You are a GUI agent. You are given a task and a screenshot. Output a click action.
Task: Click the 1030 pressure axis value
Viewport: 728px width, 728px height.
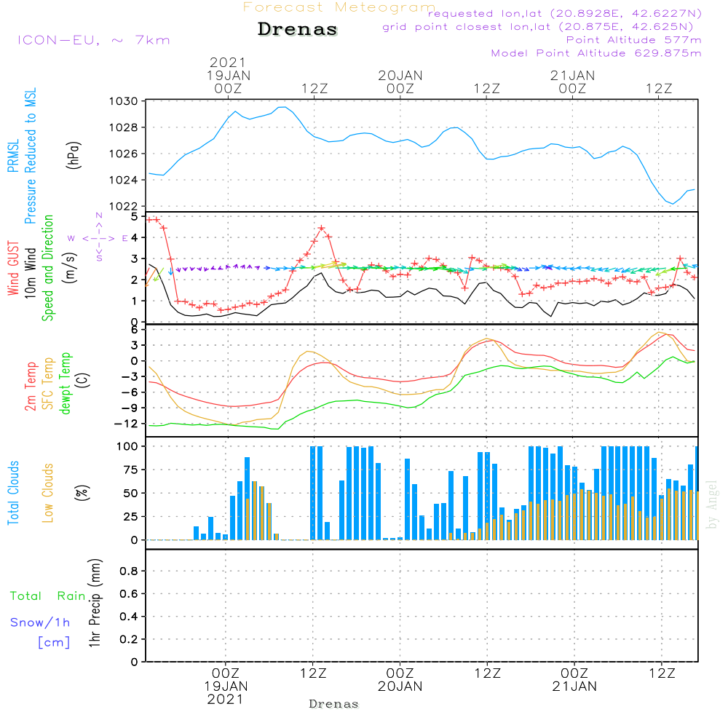124,101
